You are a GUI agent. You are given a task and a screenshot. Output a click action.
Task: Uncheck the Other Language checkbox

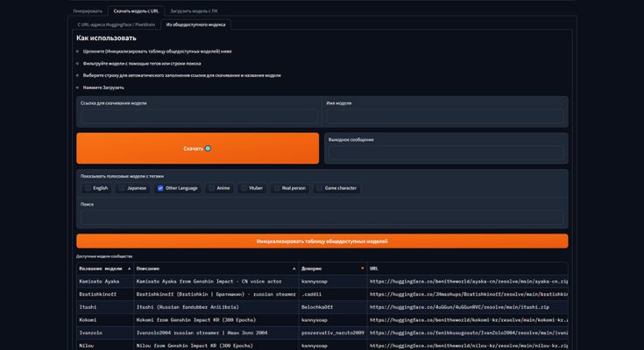(x=160, y=188)
